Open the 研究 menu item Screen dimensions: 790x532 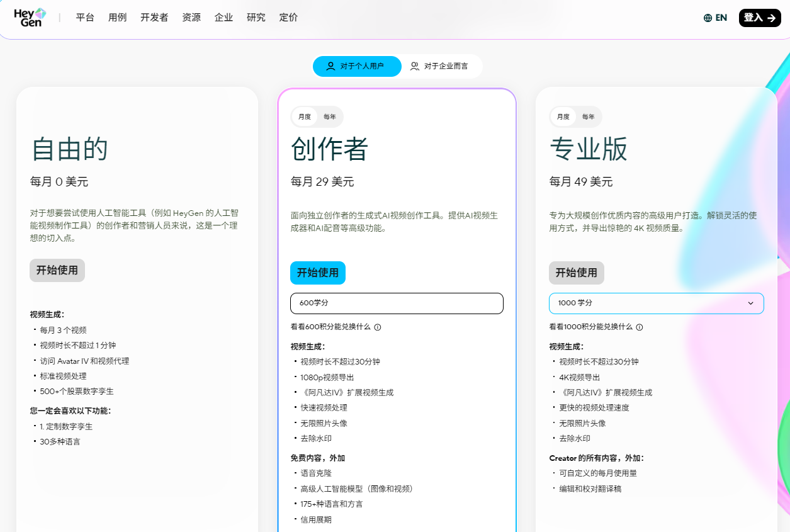256,18
